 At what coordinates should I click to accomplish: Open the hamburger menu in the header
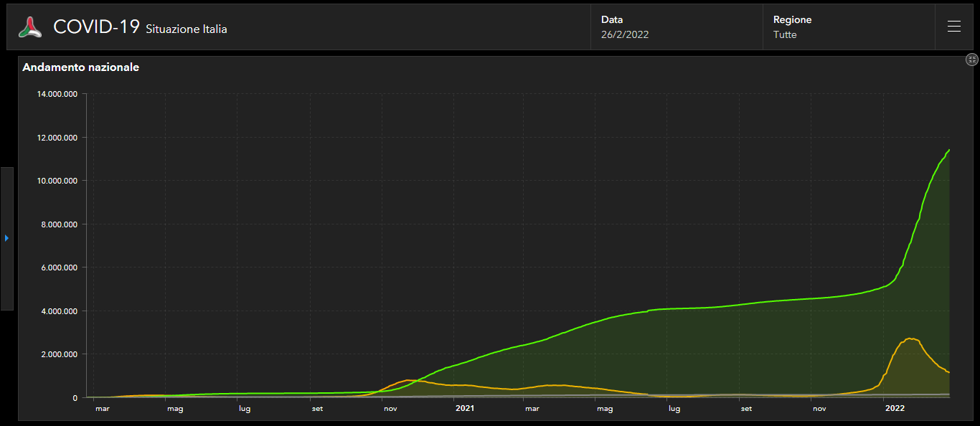click(953, 27)
